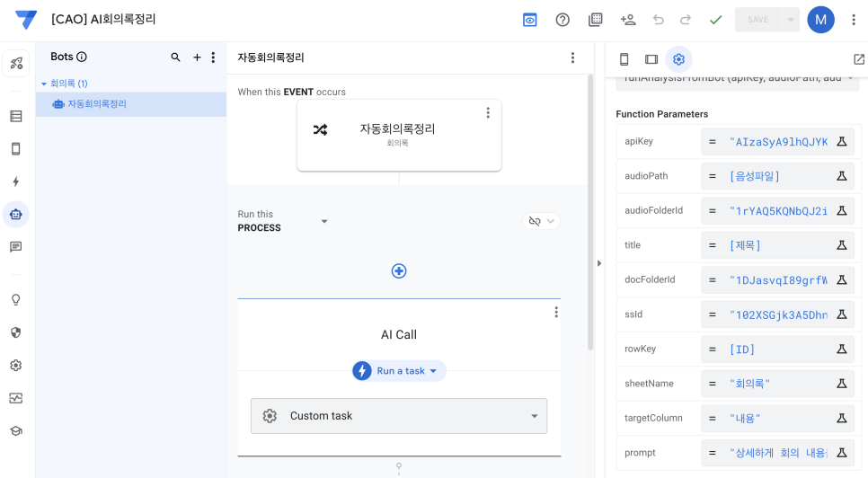Open the help question mark icon
Screen dimensions: 868x478
pos(562,20)
